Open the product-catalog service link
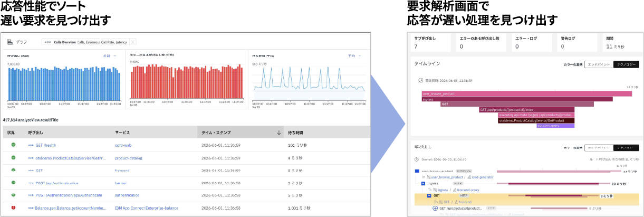644x217 pixels. 128,158
